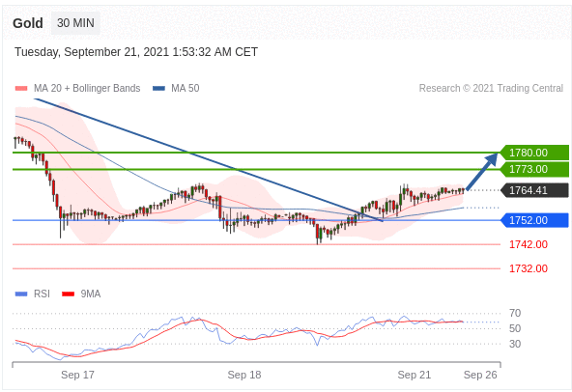This screenshot has height=392, width=572.
Task: Click the blue MA 50 legend swatch
Action: (158, 88)
